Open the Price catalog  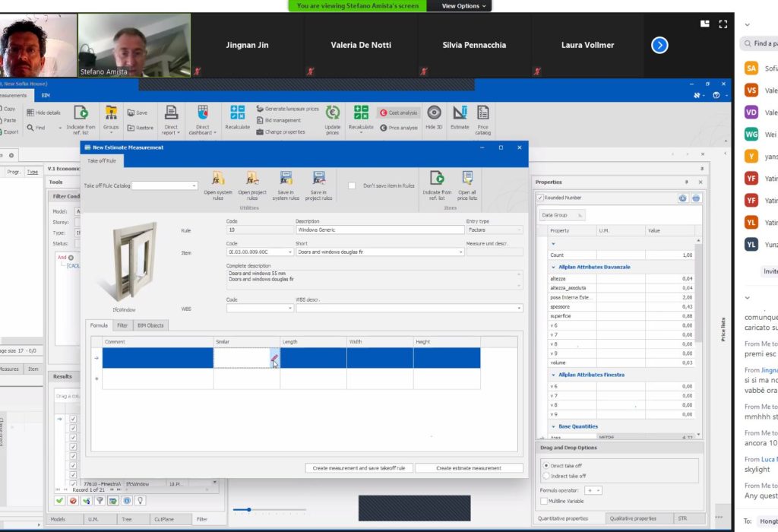coord(482,114)
